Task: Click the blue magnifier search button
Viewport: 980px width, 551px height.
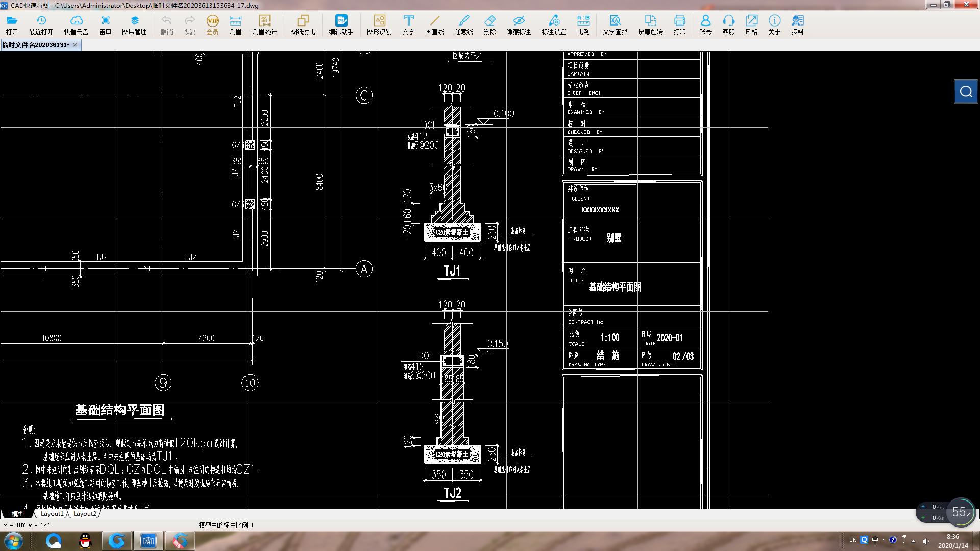Action: [966, 91]
